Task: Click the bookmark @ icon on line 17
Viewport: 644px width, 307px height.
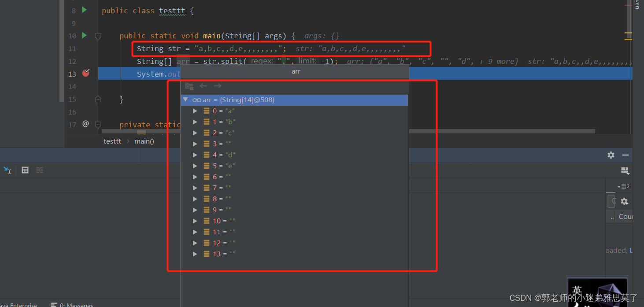Action: pyautogui.click(x=85, y=124)
